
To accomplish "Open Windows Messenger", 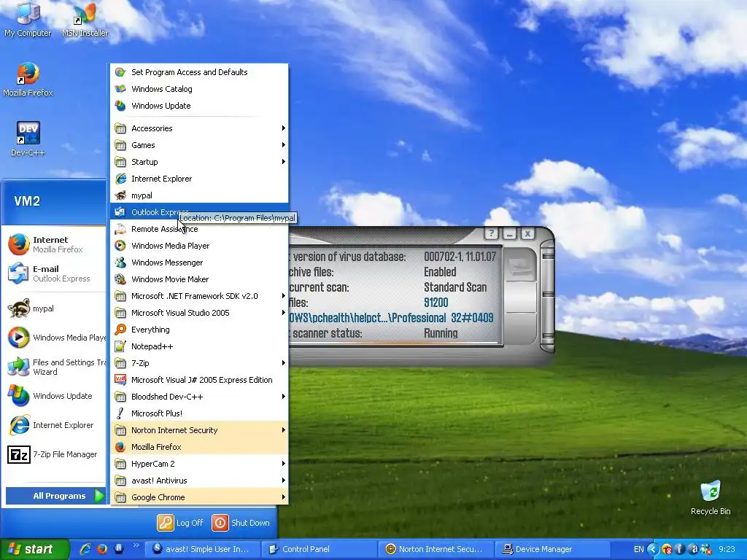I will 199,262.
